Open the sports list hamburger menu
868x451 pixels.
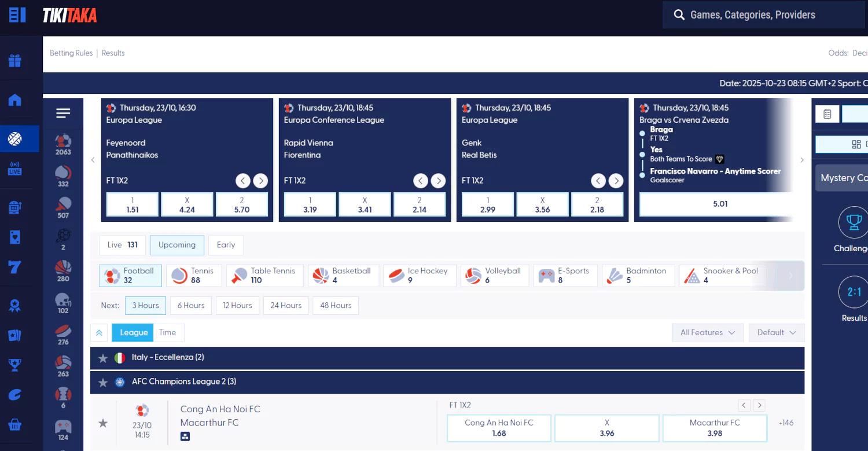(x=63, y=113)
